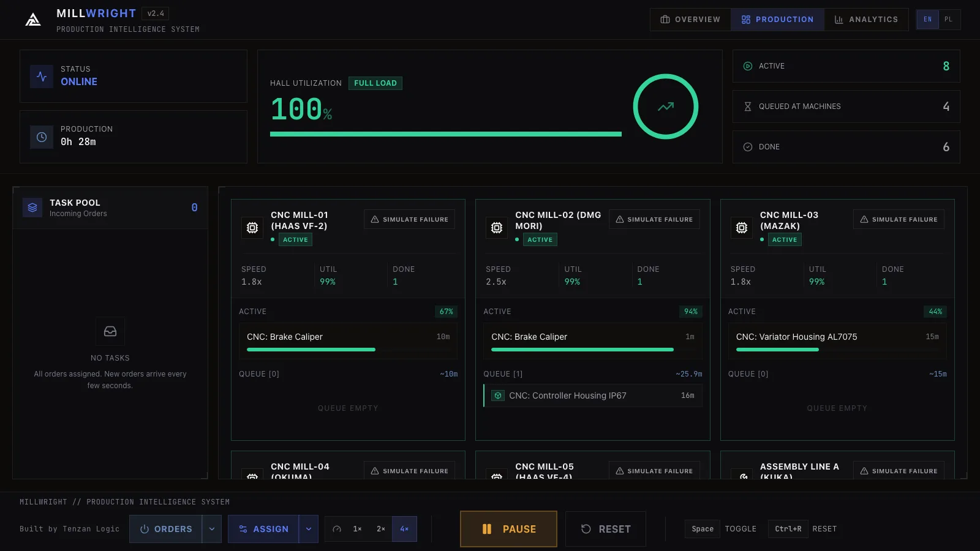
Task: Click the Done check-circle icon
Action: pos(748,147)
